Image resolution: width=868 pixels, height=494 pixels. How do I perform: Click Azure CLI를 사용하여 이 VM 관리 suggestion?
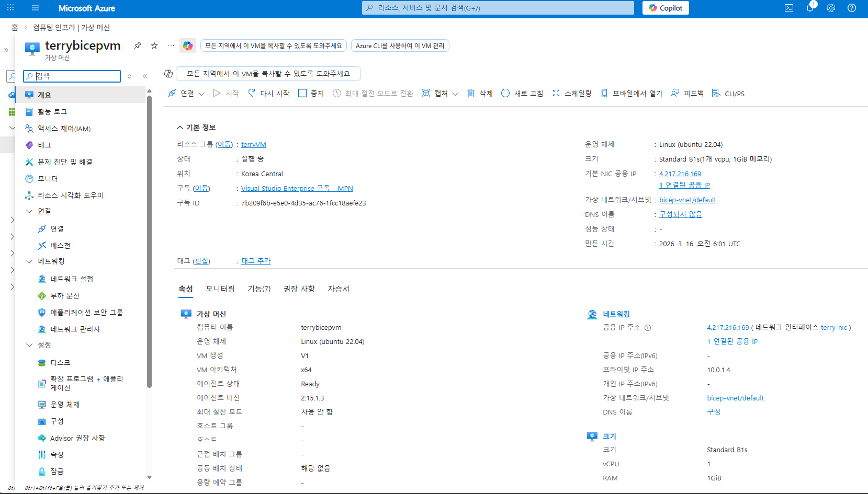point(400,45)
